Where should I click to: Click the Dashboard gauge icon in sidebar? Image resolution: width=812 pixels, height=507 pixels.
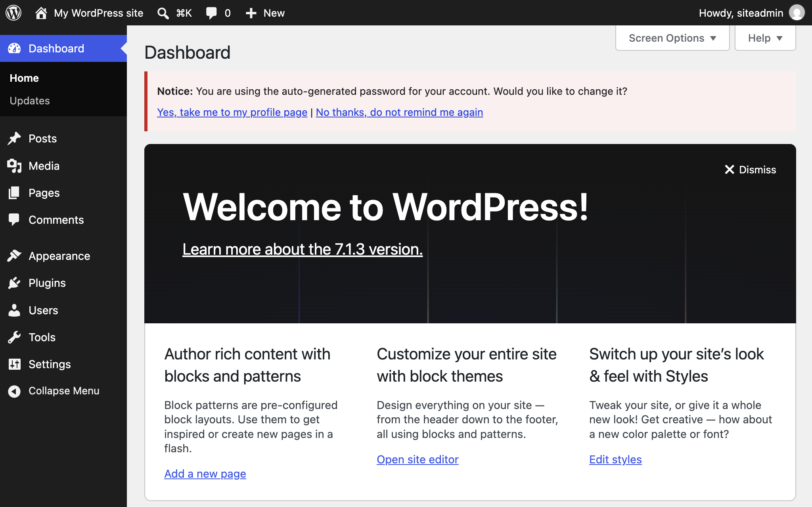tap(14, 48)
